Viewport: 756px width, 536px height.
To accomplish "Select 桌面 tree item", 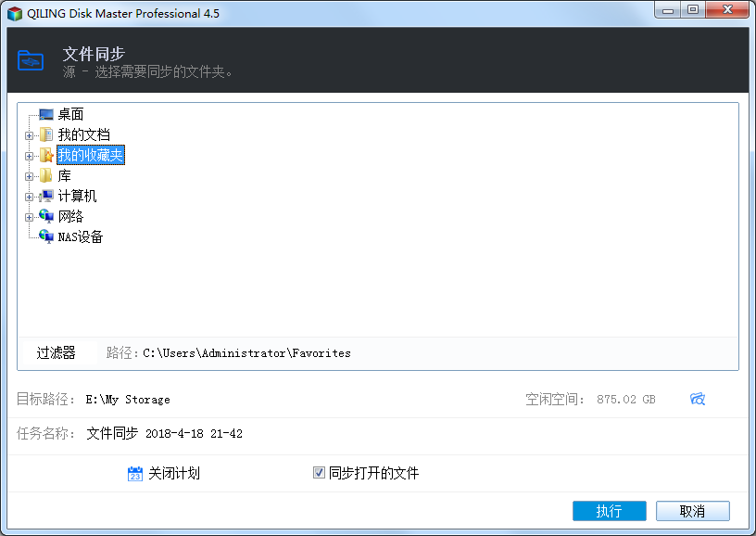I will tap(70, 114).
